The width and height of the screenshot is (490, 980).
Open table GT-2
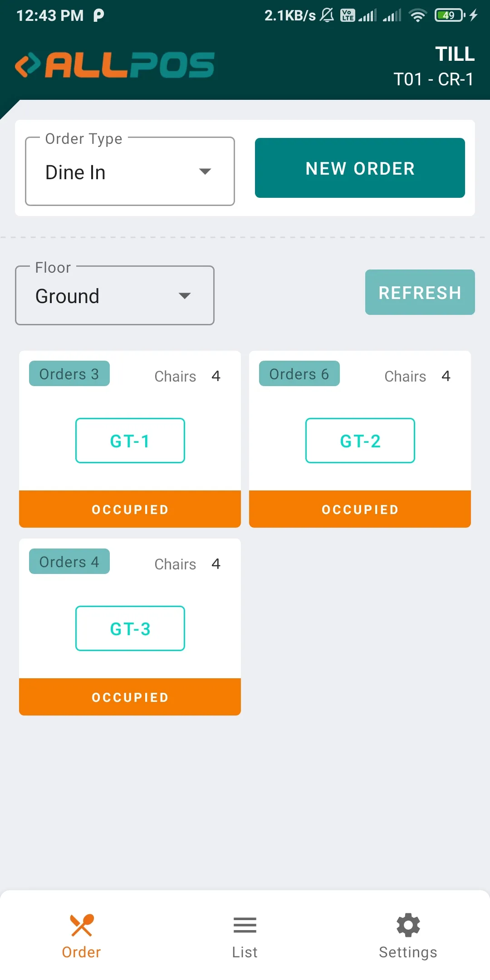click(360, 441)
